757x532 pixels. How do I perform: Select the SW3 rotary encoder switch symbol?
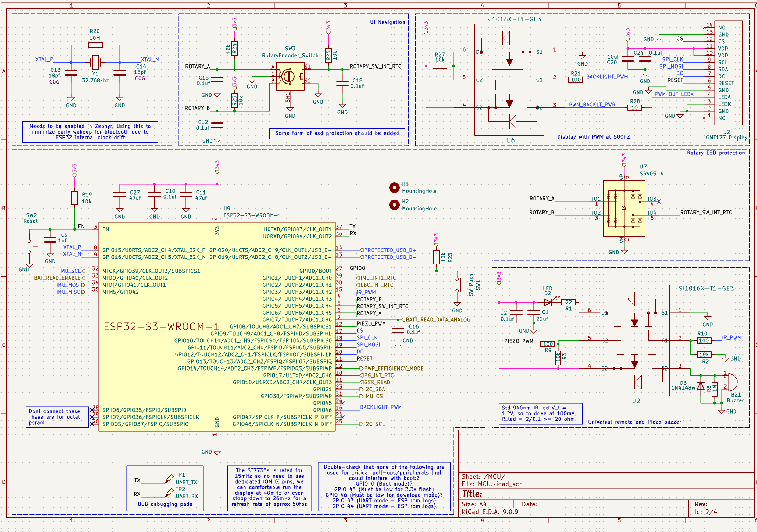[290, 76]
